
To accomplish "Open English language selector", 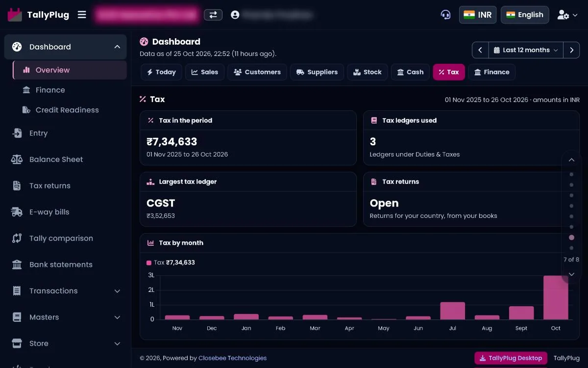I will click(525, 15).
